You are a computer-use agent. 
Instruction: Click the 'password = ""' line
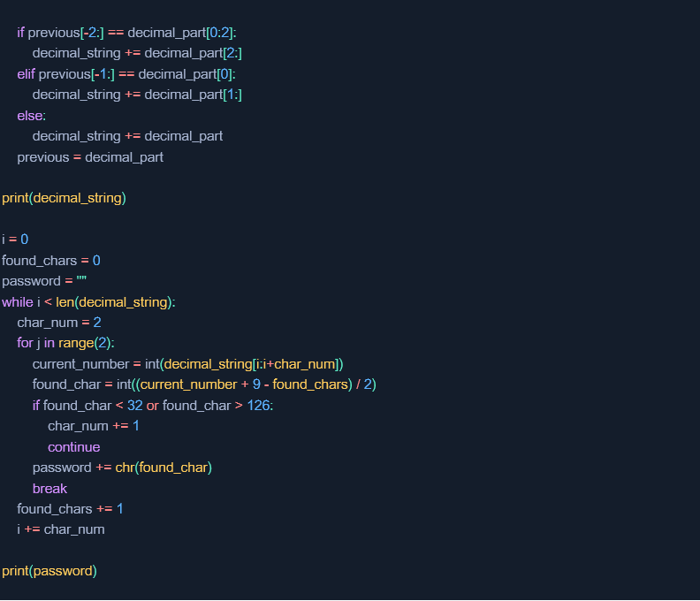[x=44, y=281]
